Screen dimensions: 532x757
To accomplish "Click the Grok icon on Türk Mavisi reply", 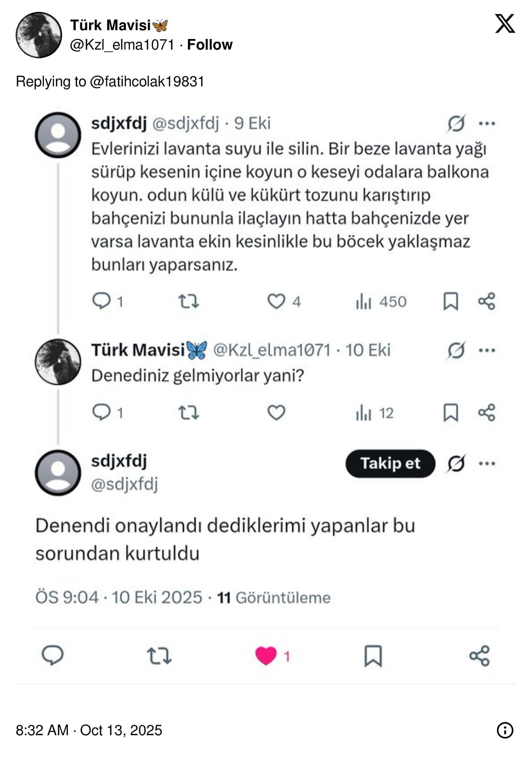I will click(x=456, y=351).
